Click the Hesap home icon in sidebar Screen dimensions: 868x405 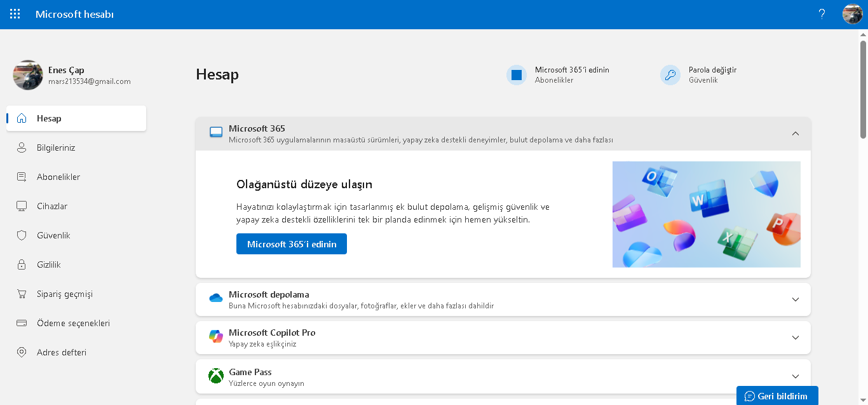click(22, 118)
